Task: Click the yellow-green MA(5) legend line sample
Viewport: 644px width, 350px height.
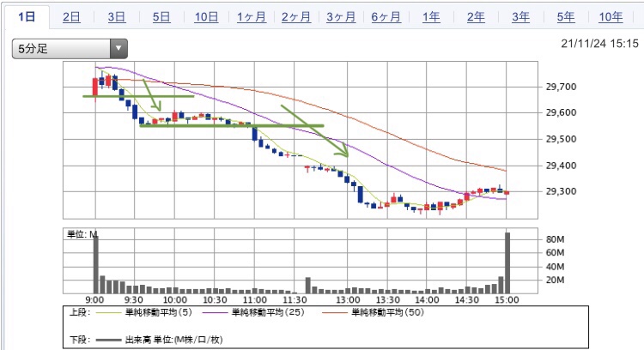Action: click(x=108, y=313)
